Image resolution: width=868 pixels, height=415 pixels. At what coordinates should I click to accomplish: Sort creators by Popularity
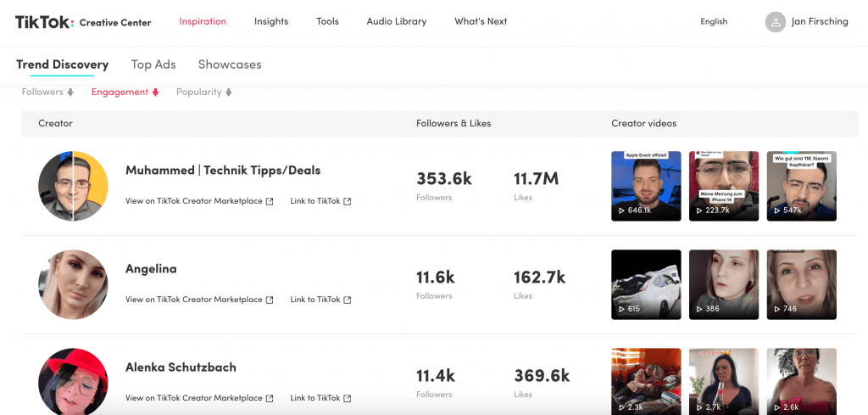pos(203,92)
